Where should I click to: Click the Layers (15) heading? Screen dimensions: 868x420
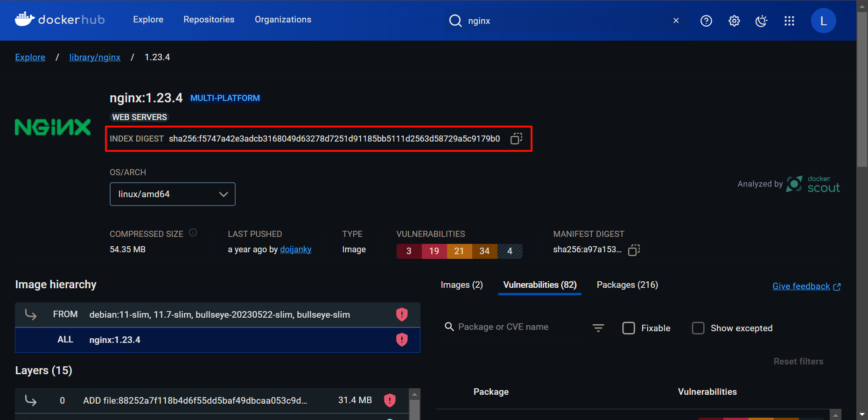click(43, 370)
